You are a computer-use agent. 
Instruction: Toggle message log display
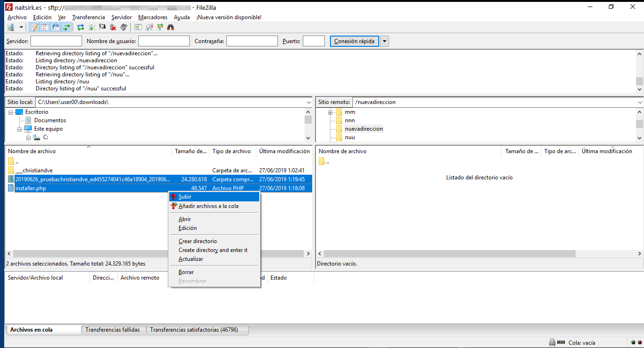[x=34, y=27]
